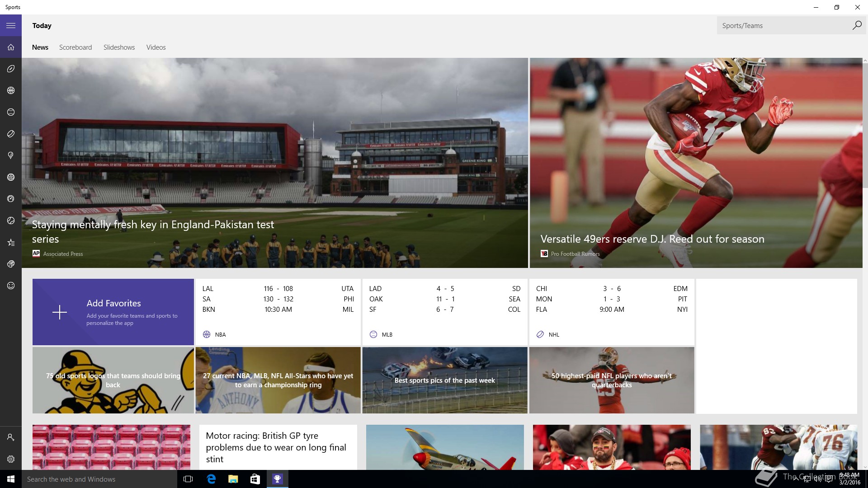This screenshot has width=868, height=488.
Task: Open the volume control in tray
Action: pyautogui.click(x=818, y=479)
